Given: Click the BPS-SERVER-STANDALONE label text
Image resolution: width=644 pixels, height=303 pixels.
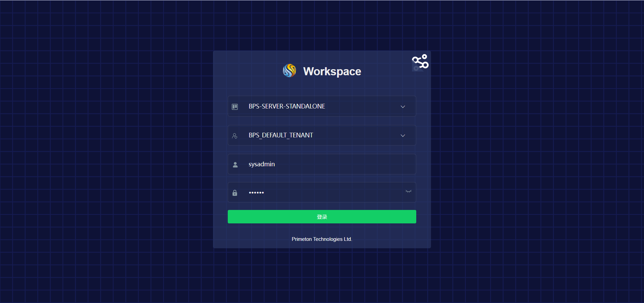Looking at the screenshot, I should (x=287, y=106).
